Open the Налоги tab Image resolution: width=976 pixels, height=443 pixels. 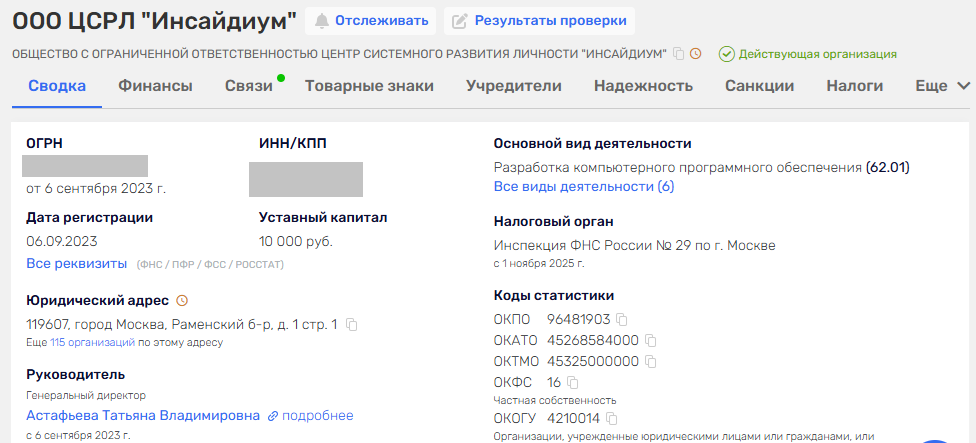pos(855,86)
